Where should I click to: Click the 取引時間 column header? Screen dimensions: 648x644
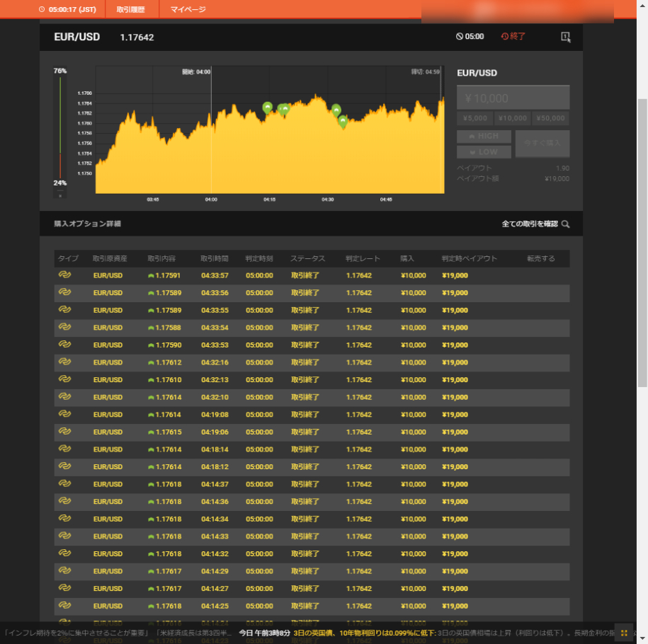tap(215, 258)
